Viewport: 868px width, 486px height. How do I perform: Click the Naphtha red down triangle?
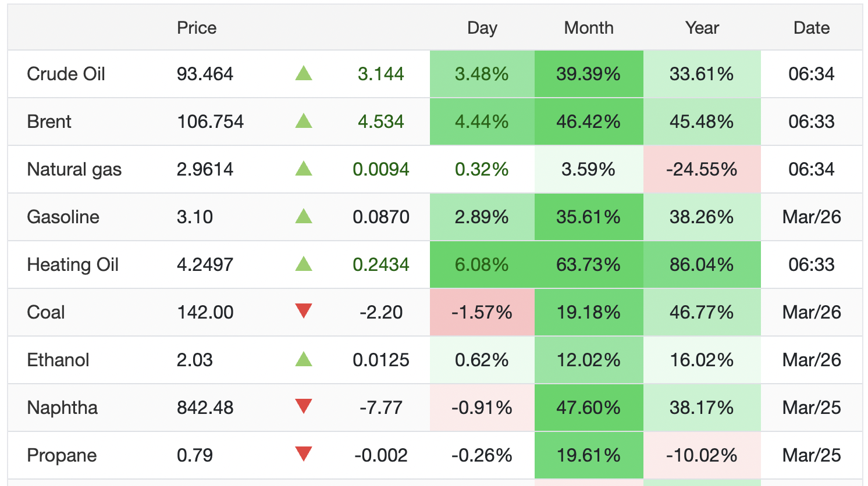pyautogui.click(x=304, y=407)
